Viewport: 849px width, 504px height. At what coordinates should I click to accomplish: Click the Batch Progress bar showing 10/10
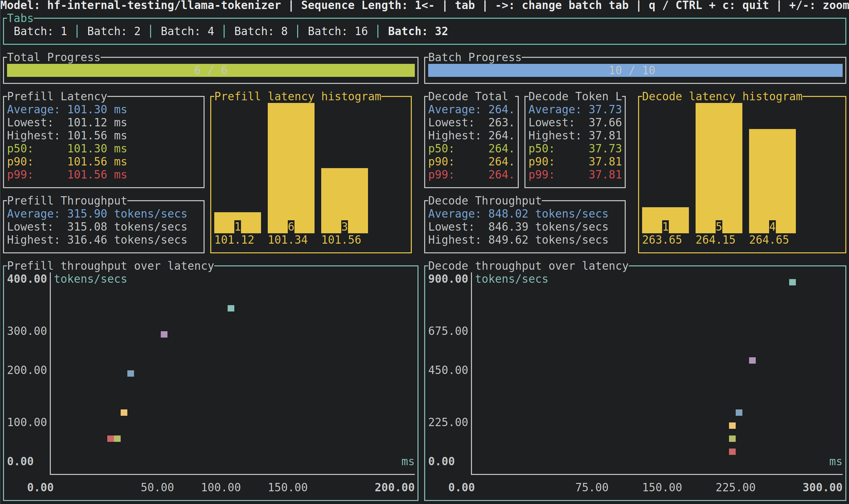634,71
